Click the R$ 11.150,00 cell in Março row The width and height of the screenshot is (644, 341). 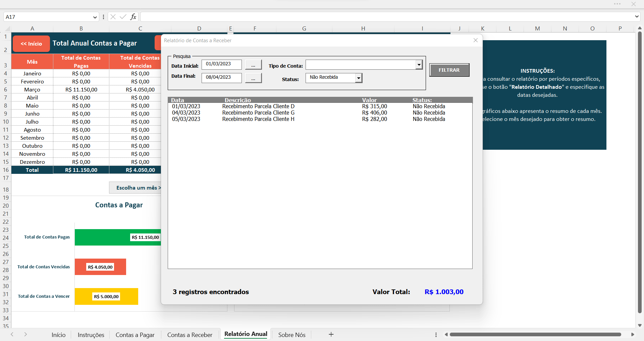point(81,89)
